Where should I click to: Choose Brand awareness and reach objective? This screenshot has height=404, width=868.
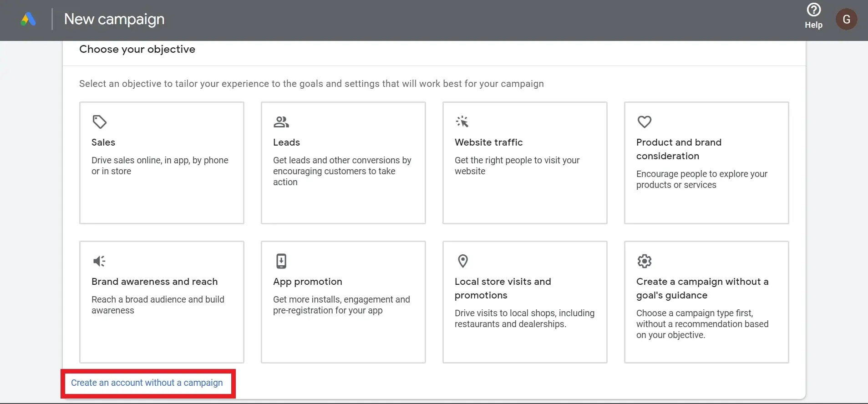coord(154,282)
